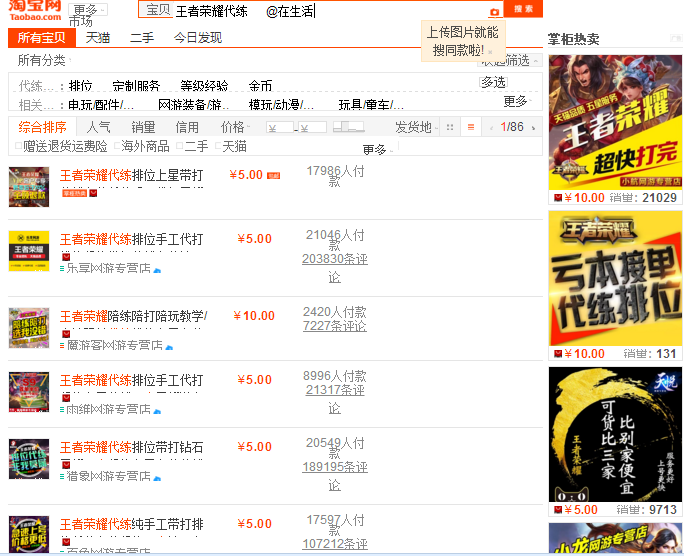Go to previous results page arrow
The width and height of the screenshot is (684, 556).
[x=491, y=128]
